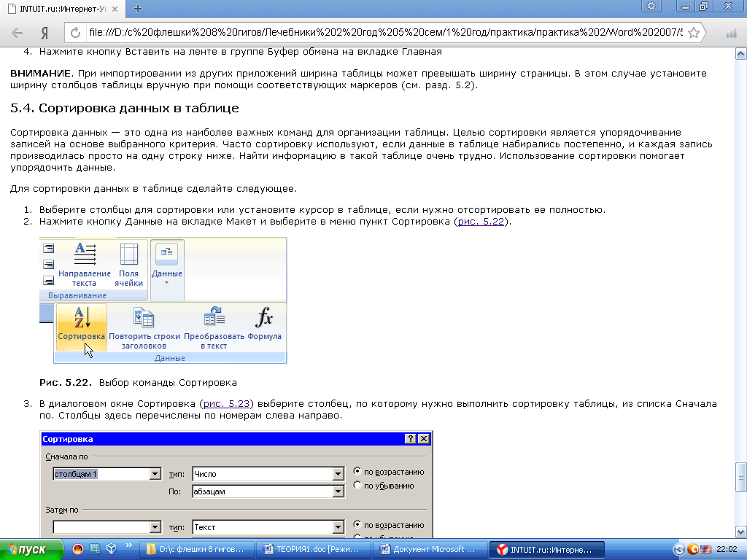Expand the Текст type dropdown
The height and width of the screenshot is (560, 747).
click(x=338, y=527)
